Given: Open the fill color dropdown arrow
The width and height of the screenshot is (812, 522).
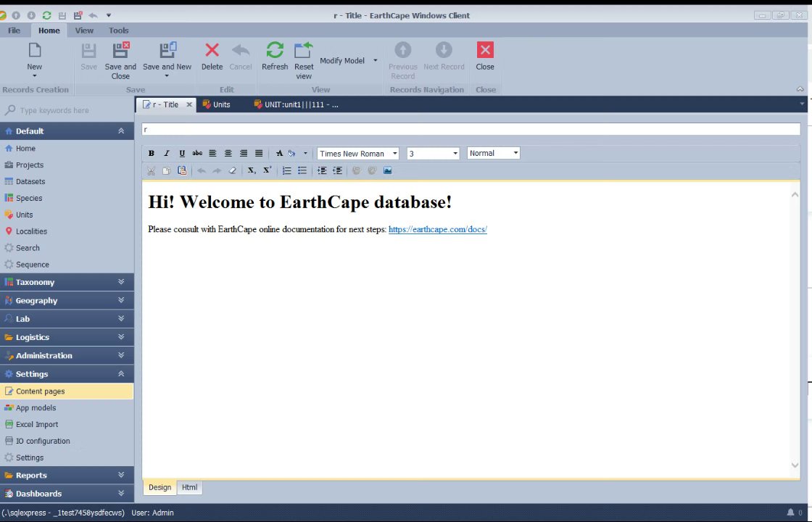Looking at the screenshot, I should pyautogui.click(x=305, y=153).
